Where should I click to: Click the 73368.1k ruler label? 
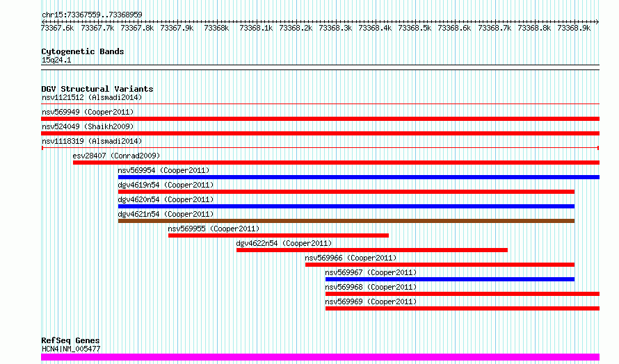(x=256, y=28)
